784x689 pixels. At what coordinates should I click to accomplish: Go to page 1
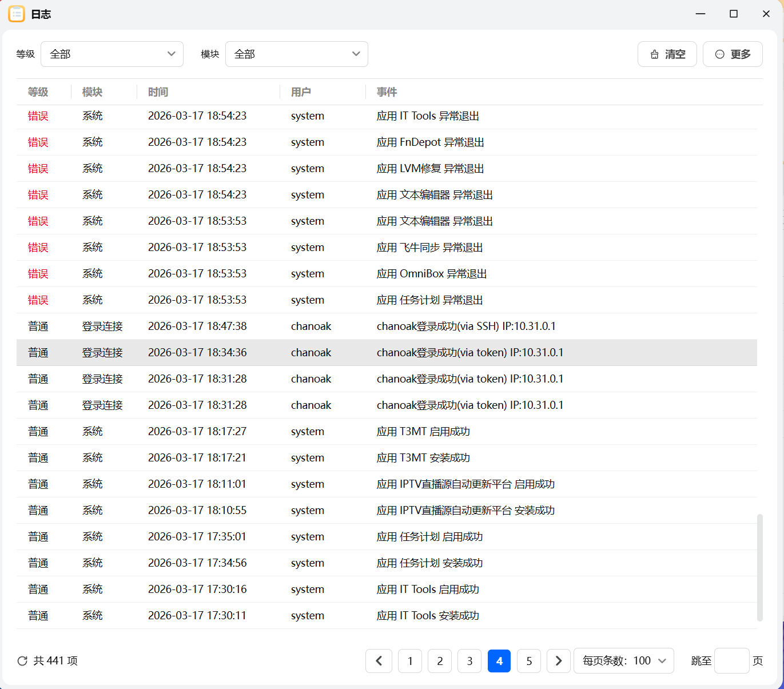tap(410, 661)
